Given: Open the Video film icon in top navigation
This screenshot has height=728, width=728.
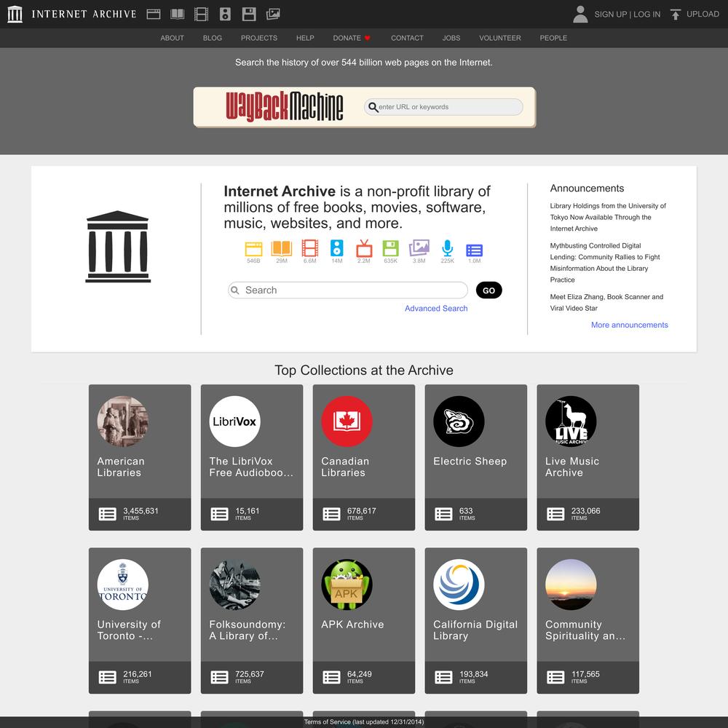Looking at the screenshot, I should pos(201,15).
